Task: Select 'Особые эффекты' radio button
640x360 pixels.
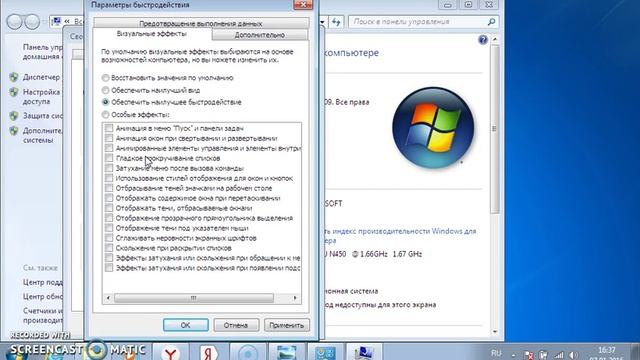Action: coord(105,115)
